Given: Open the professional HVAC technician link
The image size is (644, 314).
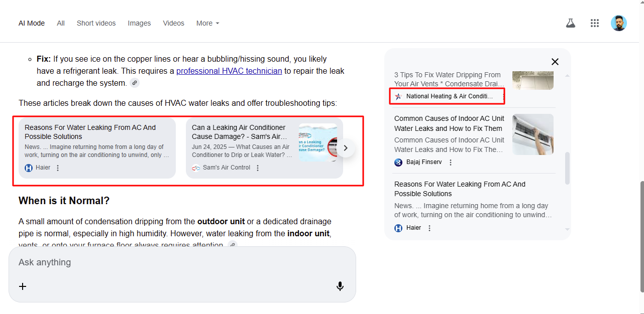Looking at the screenshot, I should pos(229,71).
